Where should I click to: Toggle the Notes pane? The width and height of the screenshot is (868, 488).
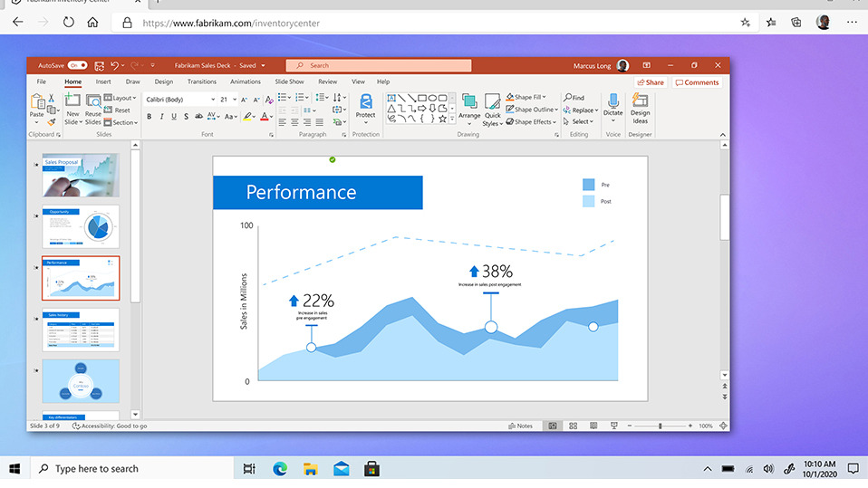pyautogui.click(x=520, y=426)
